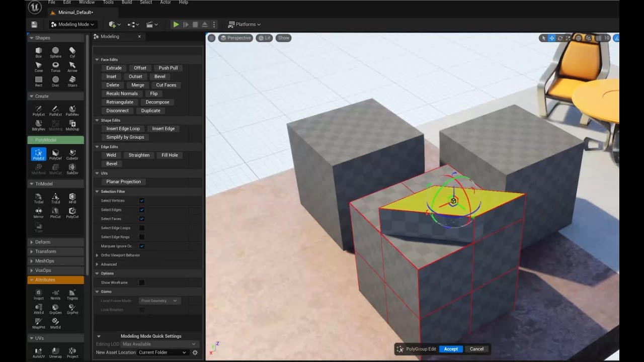Viewport: 644px width, 362px height.
Task: Enable Select Edge Loops checkbox
Action: pyautogui.click(x=142, y=228)
